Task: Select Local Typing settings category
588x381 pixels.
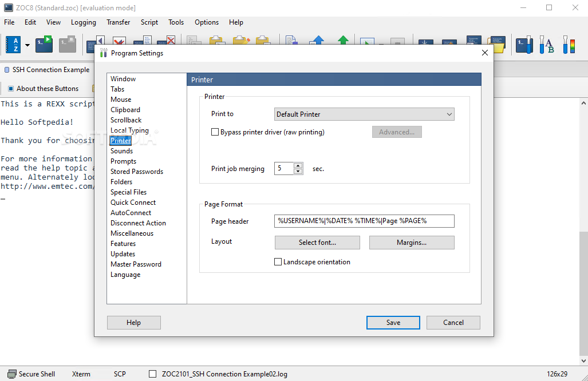Action: [129, 130]
